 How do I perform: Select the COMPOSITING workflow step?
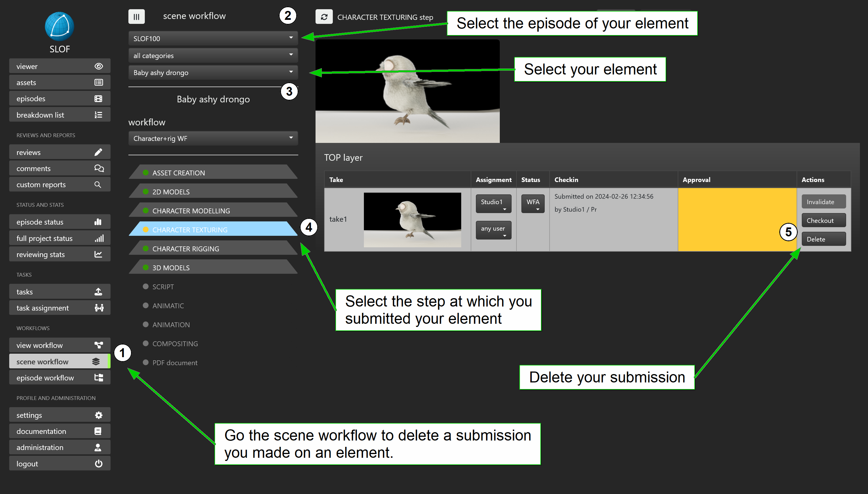175,344
